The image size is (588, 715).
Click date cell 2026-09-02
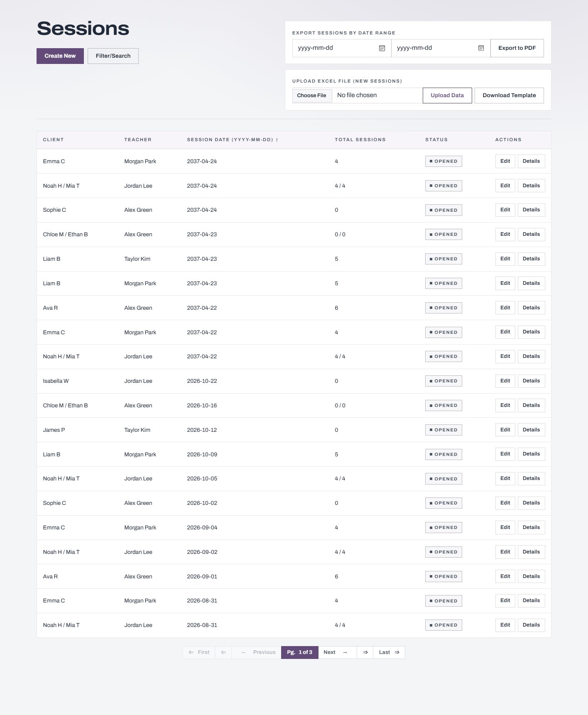202,552
